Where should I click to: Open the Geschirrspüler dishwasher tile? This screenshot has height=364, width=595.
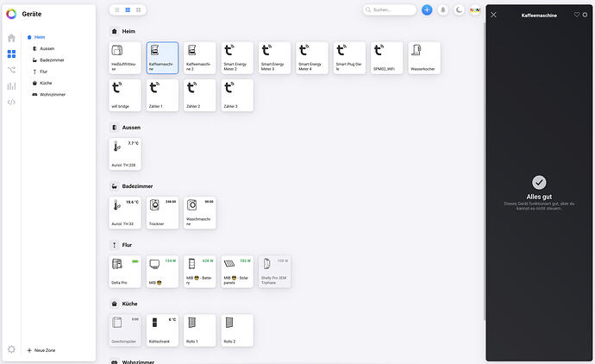tap(125, 330)
